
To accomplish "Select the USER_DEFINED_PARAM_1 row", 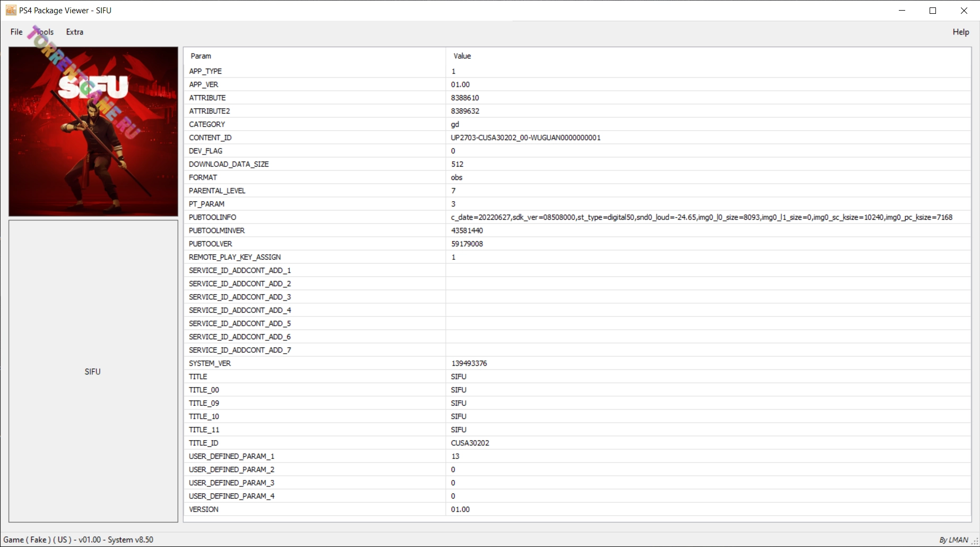I will click(x=231, y=456).
